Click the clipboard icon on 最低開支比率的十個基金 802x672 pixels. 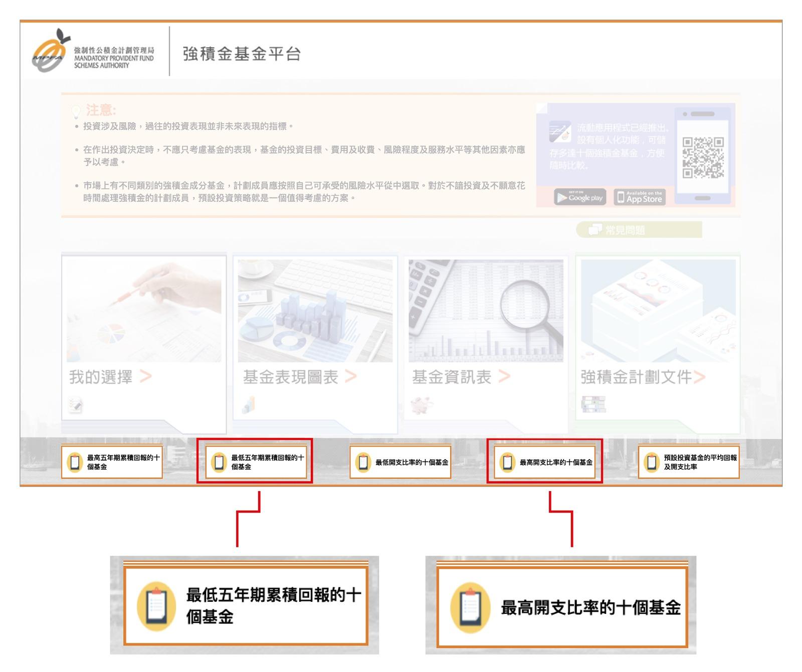point(362,462)
